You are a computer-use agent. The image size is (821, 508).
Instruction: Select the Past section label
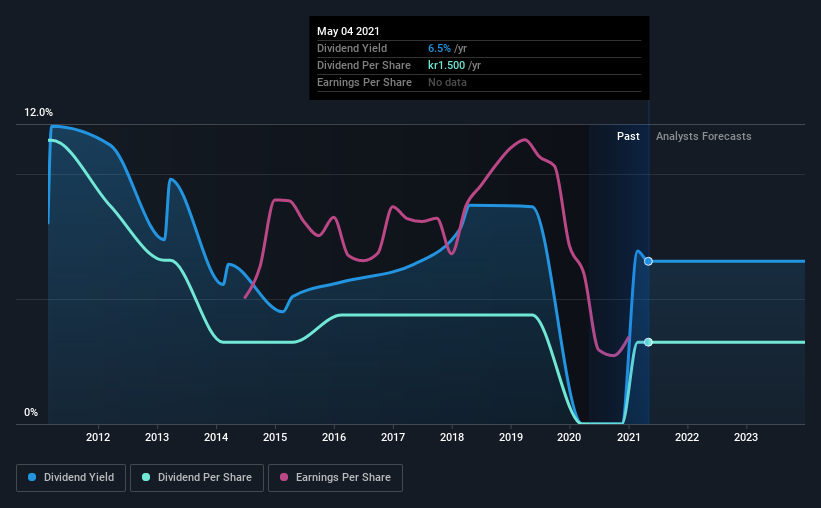click(628, 136)
